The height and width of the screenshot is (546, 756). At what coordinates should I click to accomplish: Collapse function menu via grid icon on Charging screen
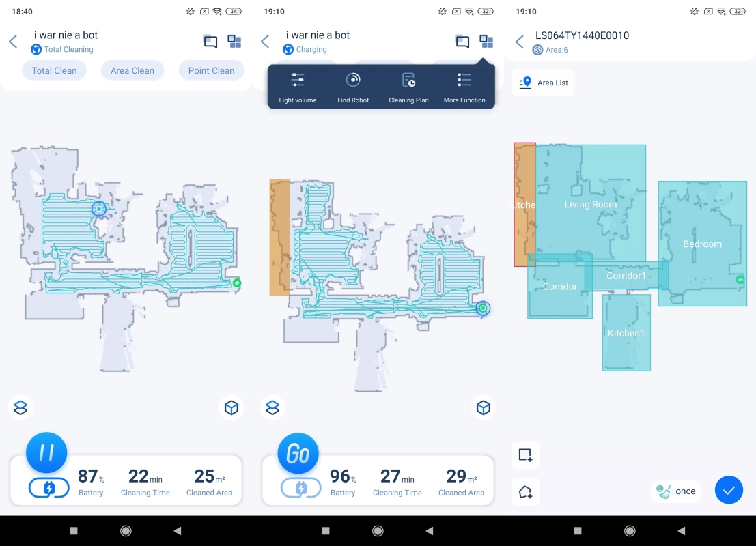pyautogui.click(x=486, y=42)
